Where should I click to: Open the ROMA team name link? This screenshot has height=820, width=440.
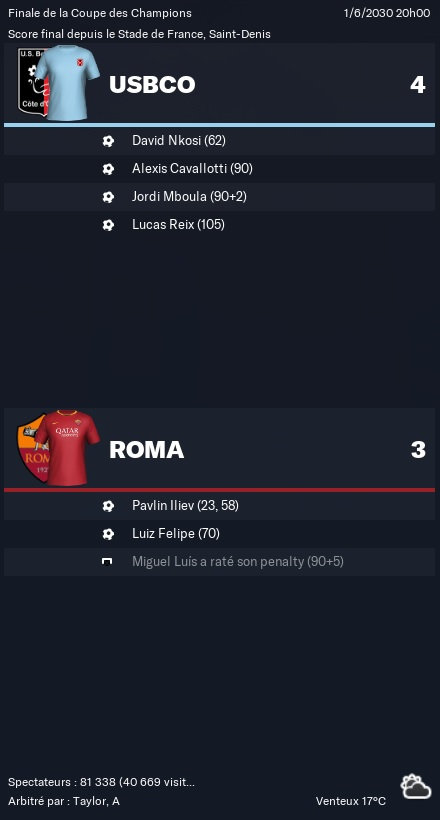point(146,450)
